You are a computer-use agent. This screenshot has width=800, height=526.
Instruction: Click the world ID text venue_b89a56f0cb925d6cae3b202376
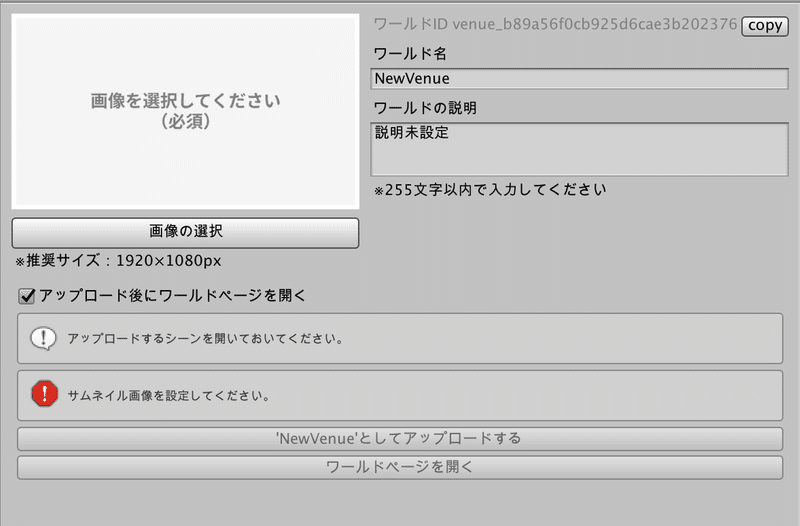pyautogui.click(x=594, y=24)
